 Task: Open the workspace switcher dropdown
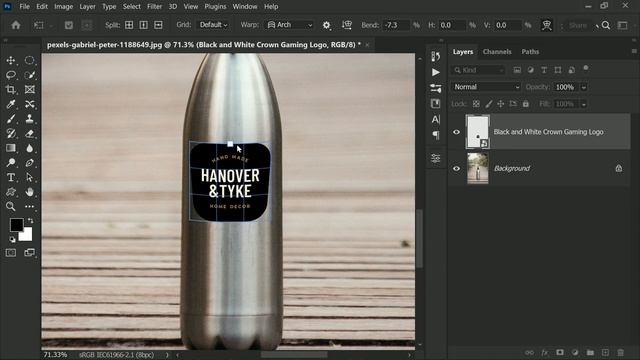pyautogui.click(x=623, y=25)
